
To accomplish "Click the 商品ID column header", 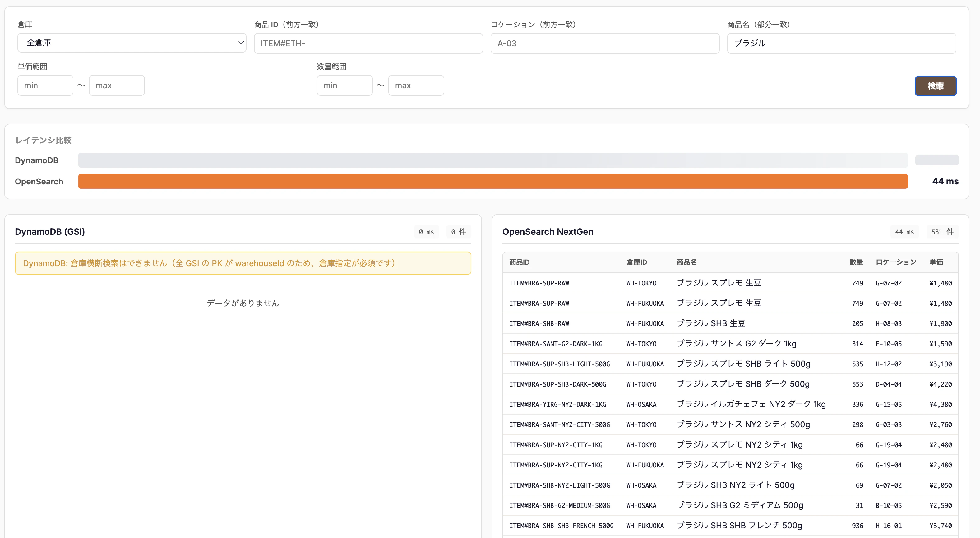I will click(519, 262).
